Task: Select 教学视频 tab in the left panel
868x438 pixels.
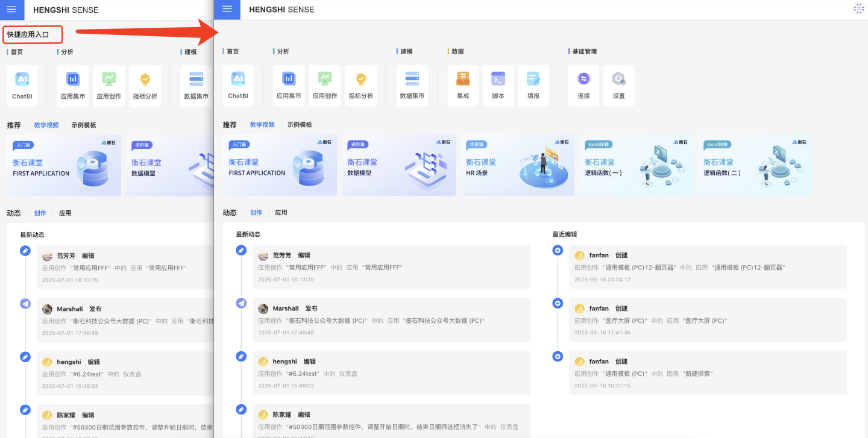Action: point(46,125)
